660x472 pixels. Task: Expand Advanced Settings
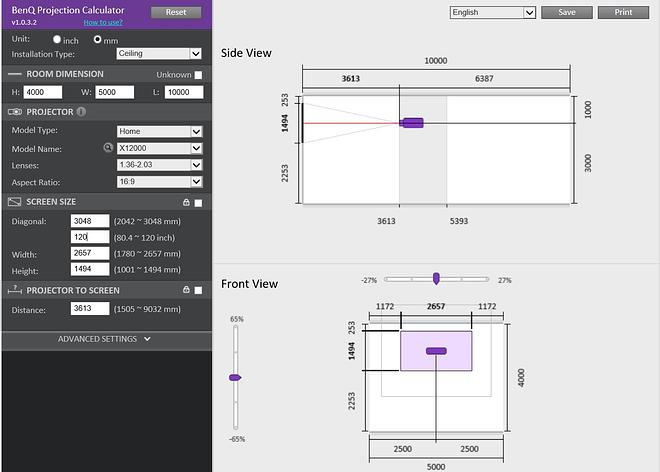[x=104, y=339]
